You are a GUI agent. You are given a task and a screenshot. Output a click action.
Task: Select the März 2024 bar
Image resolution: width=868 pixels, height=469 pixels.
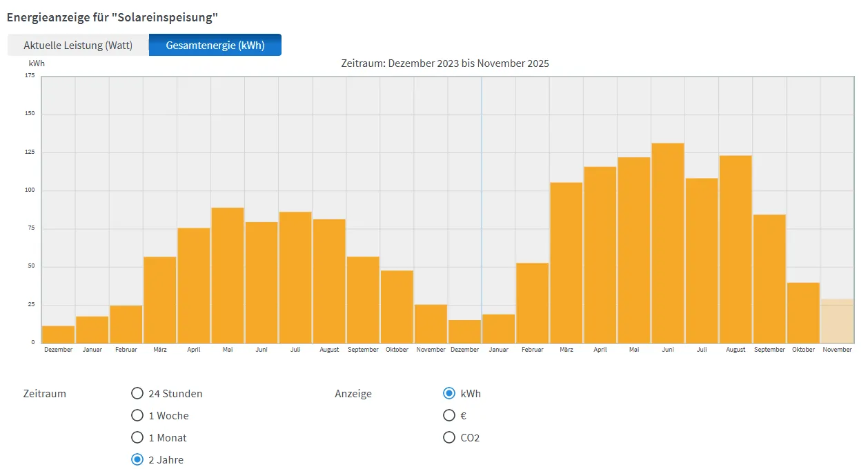tap(160, 300)
